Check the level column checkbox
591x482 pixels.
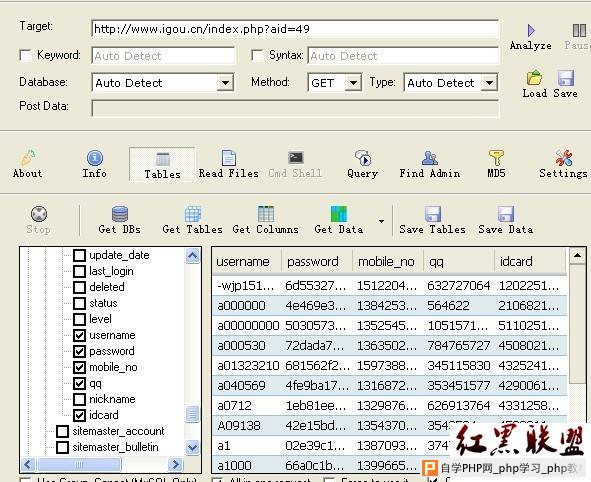[79, 319]
